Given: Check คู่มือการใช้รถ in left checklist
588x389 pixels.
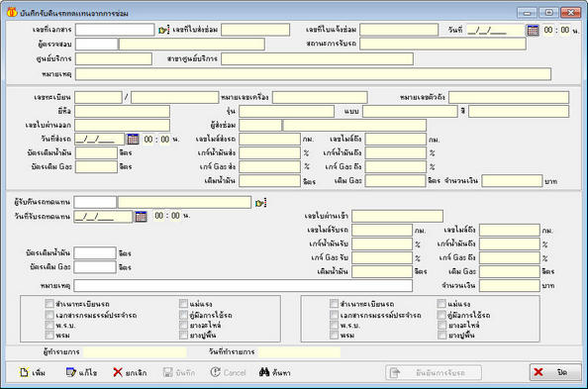Looking at the screenshot, I should pyautogui.click(x=183, y=315).
